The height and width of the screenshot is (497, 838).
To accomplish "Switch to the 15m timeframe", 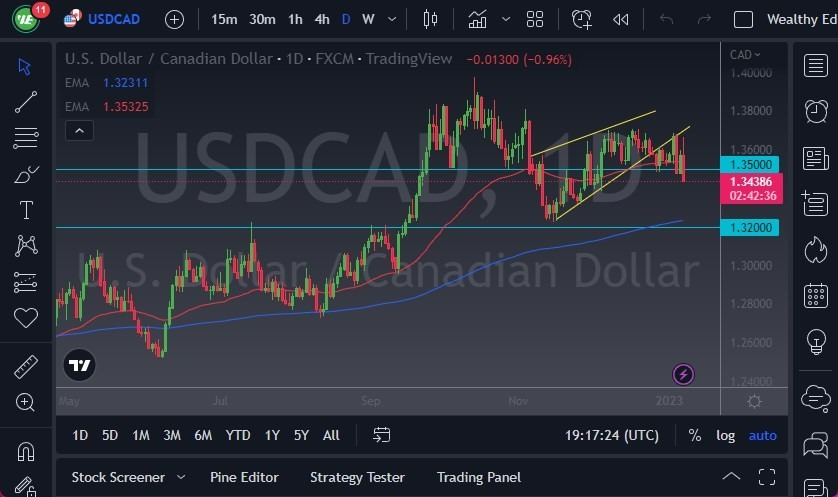I will [224, 20].
